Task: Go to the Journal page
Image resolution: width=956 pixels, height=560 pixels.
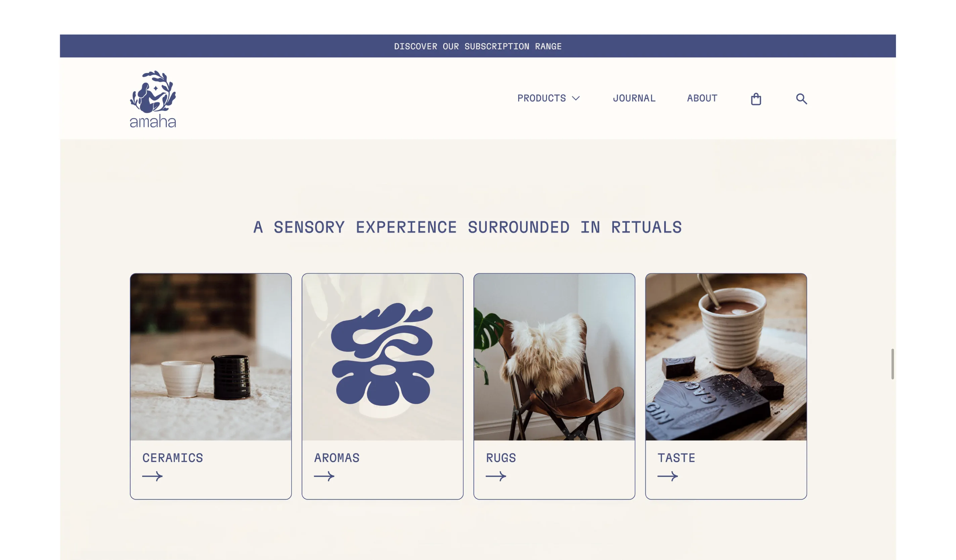Action: click(x=634, y=98)
